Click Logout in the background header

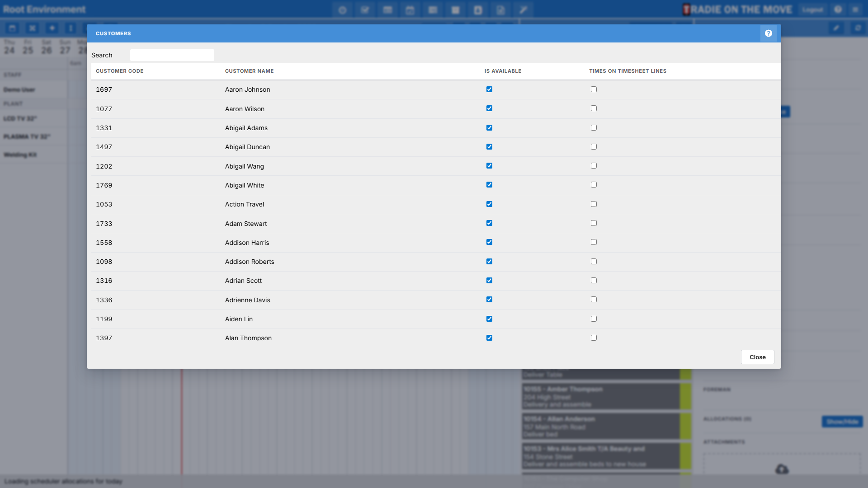click(812, 9)
